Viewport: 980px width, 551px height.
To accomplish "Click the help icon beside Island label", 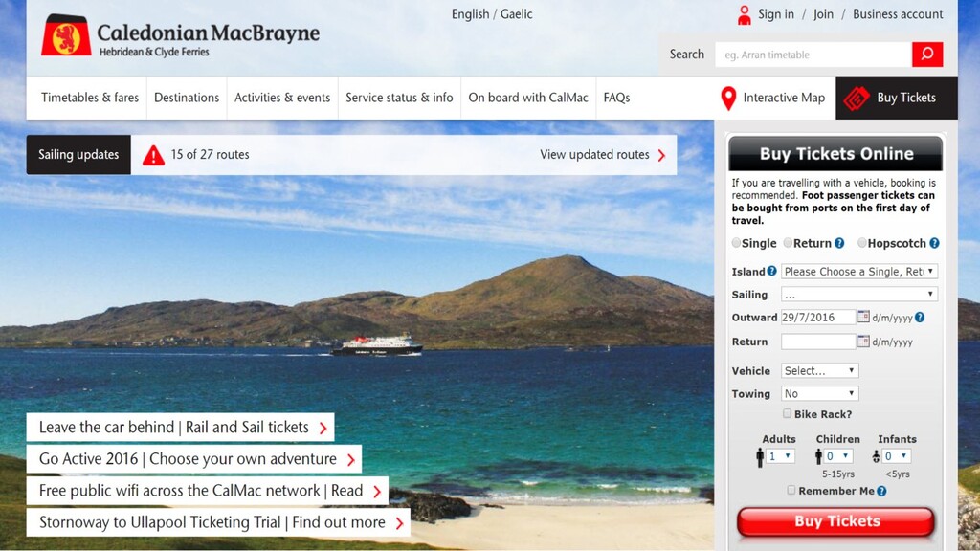I will click(x=772, y=271).
